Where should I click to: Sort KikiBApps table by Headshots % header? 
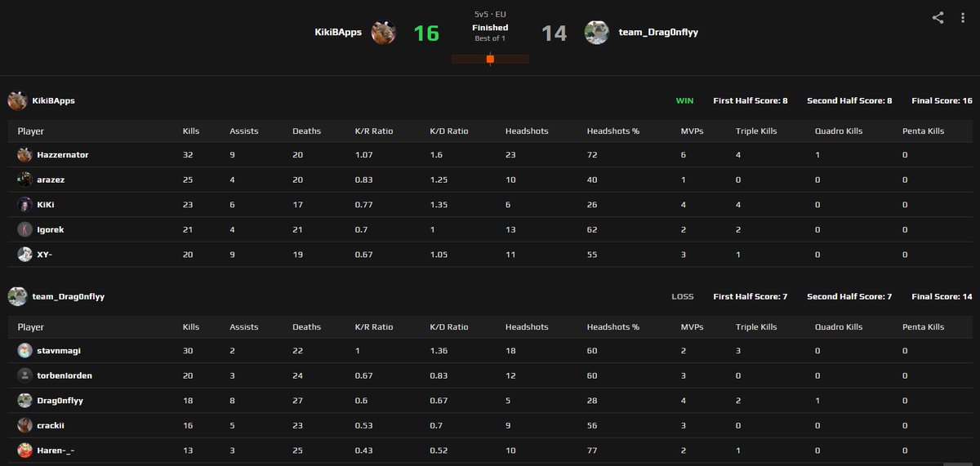pos(612,131)
